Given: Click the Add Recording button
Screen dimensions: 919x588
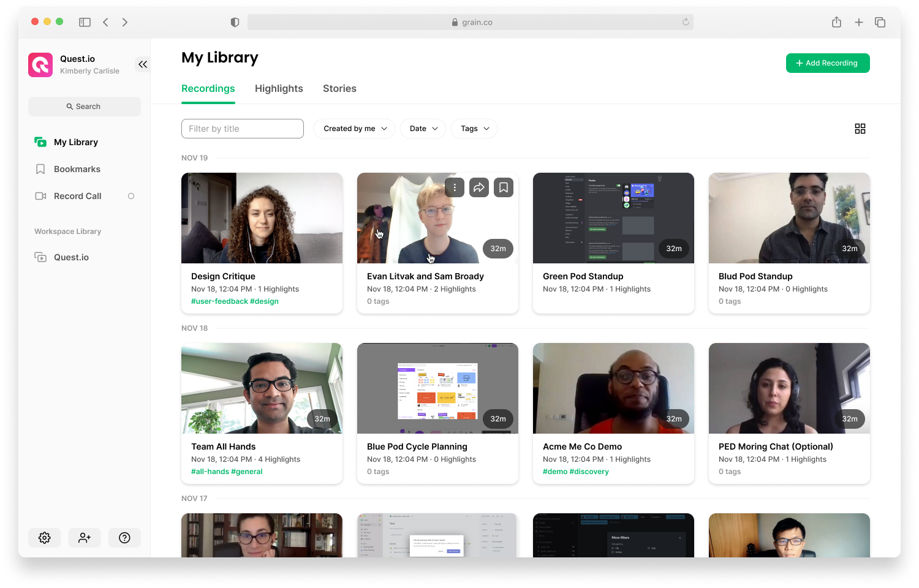Looking at the screenshot, I should point(827,63).
